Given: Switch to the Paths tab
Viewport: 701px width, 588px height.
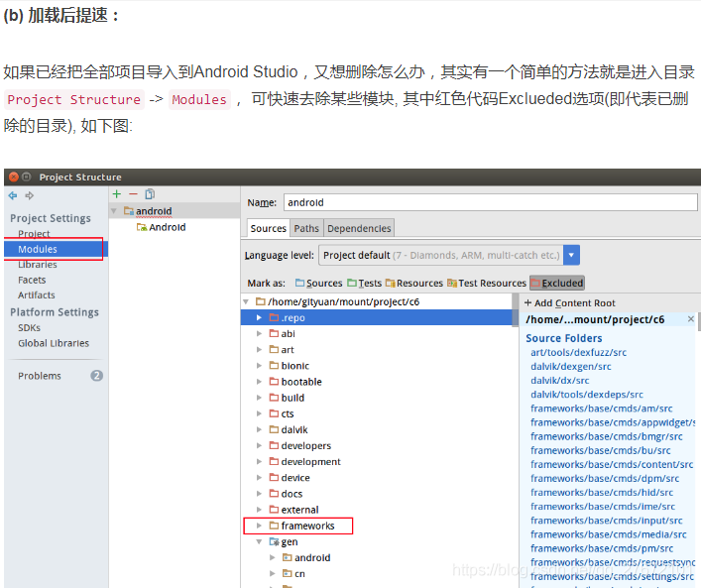Looking at the screenshot, I should (x=306, y=228).
